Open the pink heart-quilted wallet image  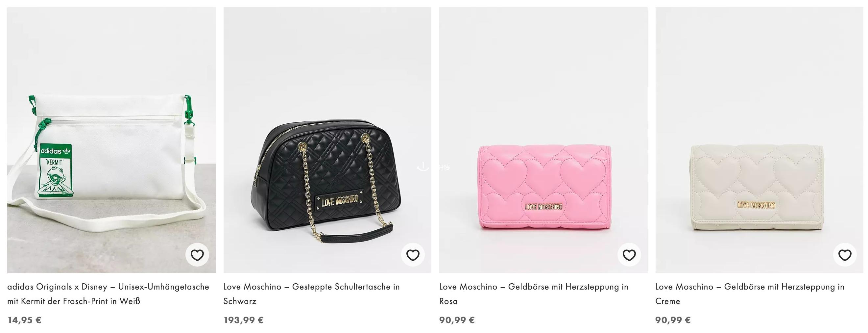pyautogui.click(x=543, y=140)
